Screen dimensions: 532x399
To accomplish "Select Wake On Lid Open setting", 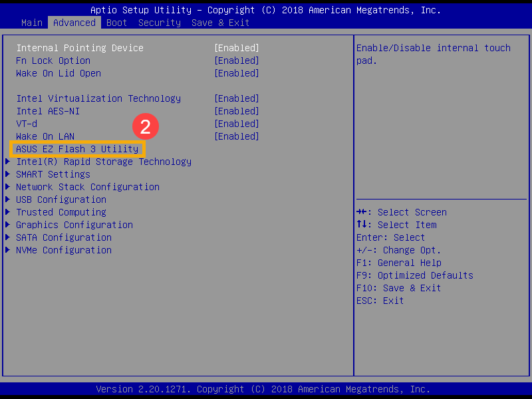I will pos(59,73).
